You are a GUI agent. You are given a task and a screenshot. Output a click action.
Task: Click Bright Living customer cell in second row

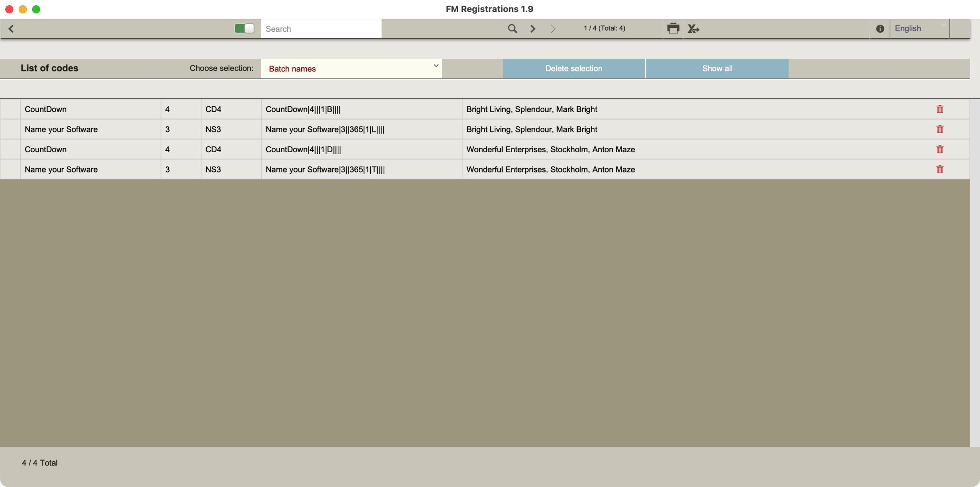point(531,129)
